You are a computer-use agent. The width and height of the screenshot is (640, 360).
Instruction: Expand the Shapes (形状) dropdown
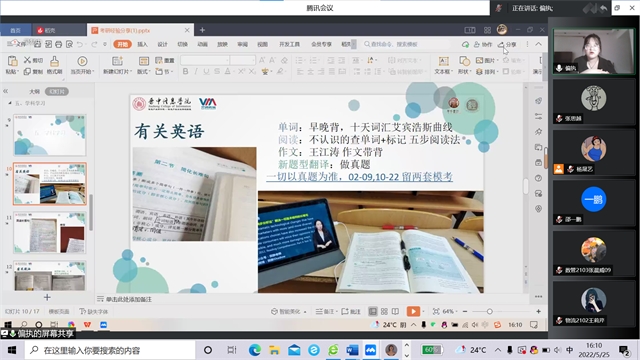click(x=464, y=71)
